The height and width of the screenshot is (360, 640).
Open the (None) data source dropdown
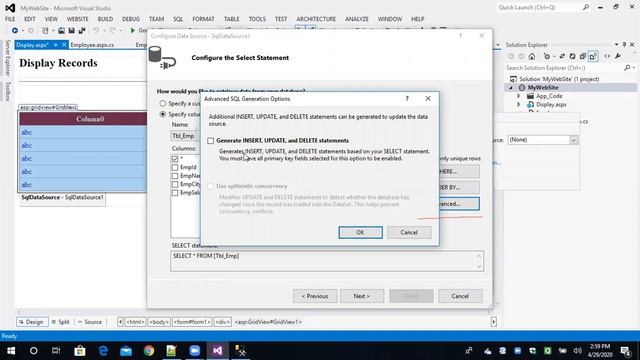573,140
